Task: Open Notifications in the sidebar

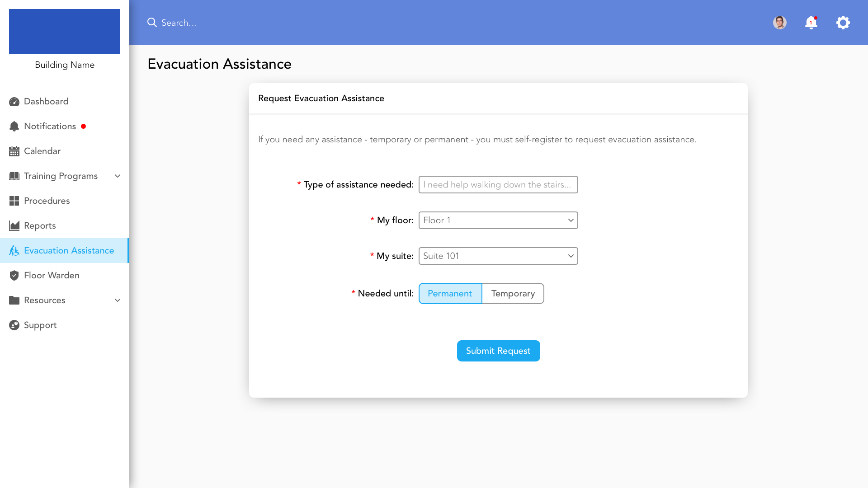Action: (x=50, y=127)
